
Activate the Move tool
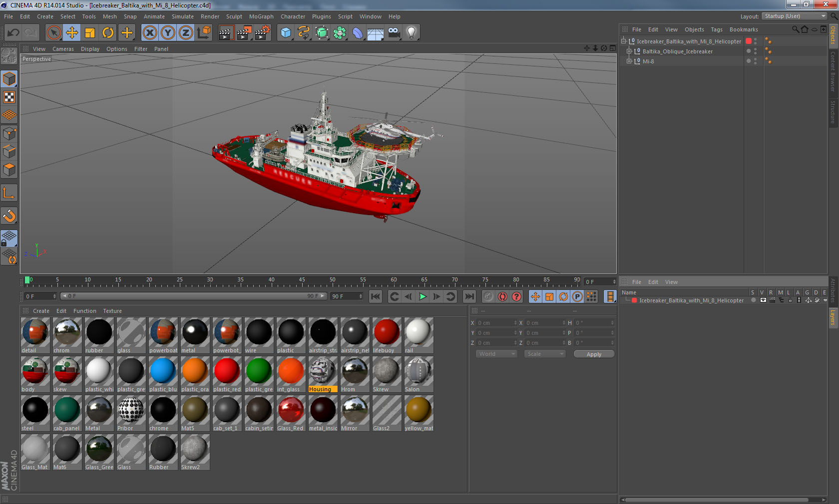(72, 33)
